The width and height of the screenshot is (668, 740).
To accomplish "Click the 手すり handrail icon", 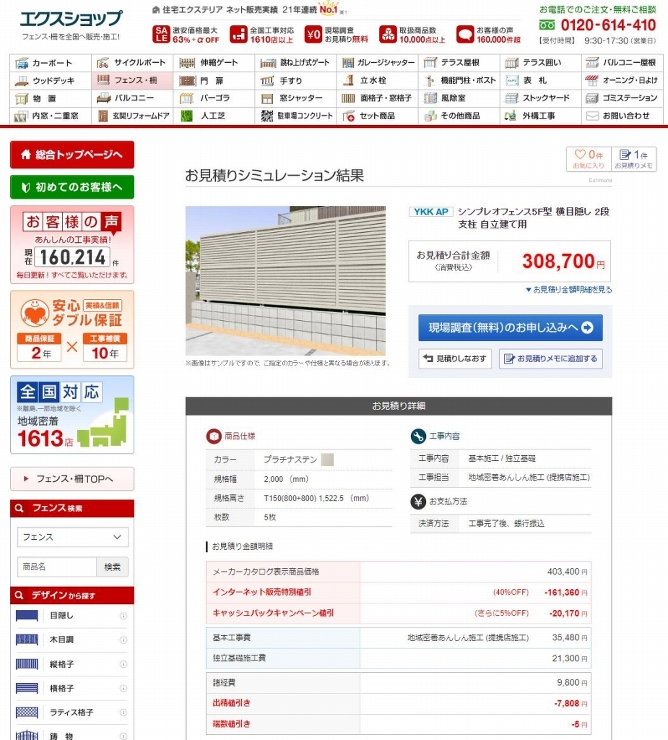I will click(267, 81).
